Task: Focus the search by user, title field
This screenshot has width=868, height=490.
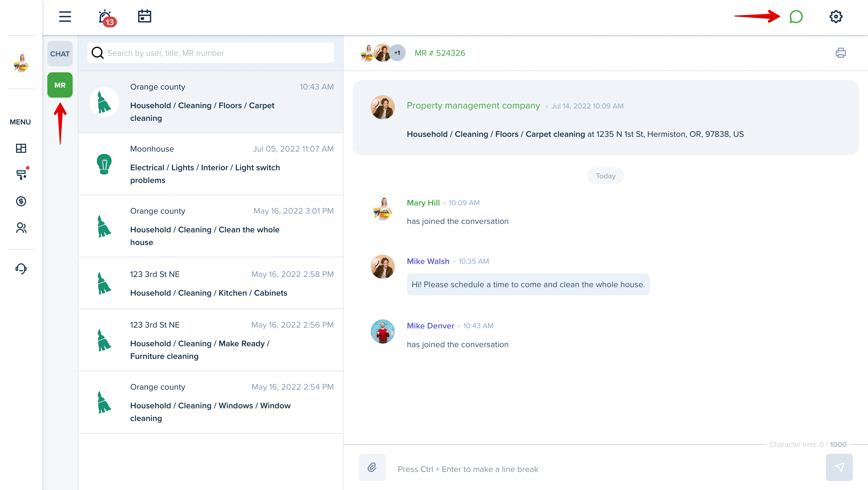Action: pos(210,53)
